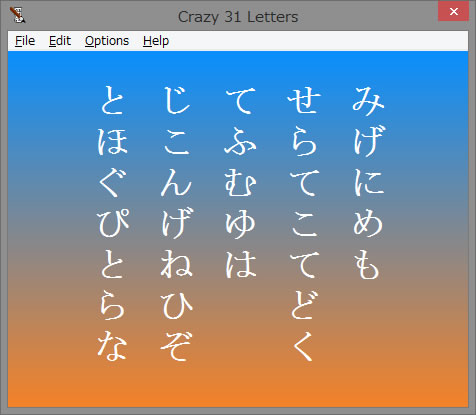Open the File menu

(25, 41)
